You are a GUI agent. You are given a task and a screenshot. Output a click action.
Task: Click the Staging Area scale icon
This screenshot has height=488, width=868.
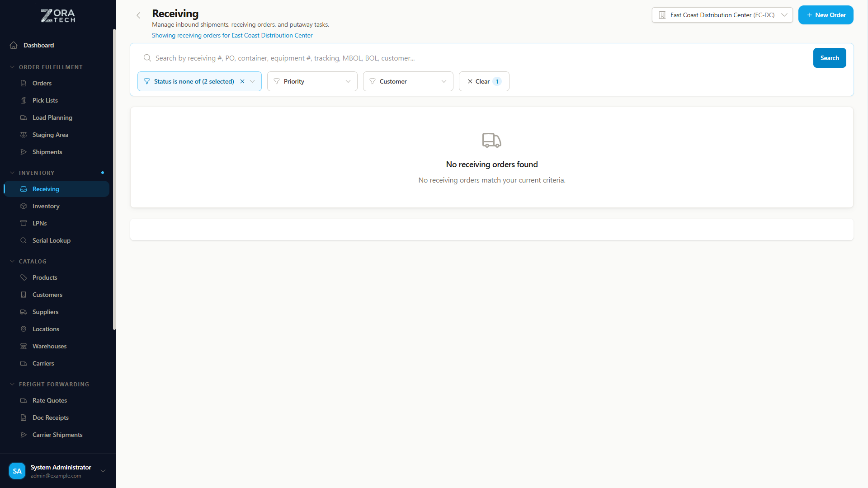click(x=24, y=135)
